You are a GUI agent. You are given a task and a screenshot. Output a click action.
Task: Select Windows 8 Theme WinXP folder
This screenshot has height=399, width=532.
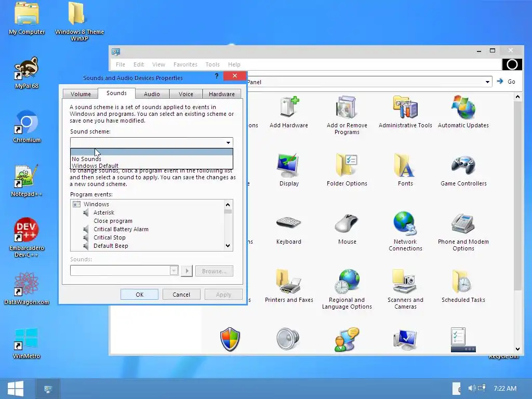79,22
